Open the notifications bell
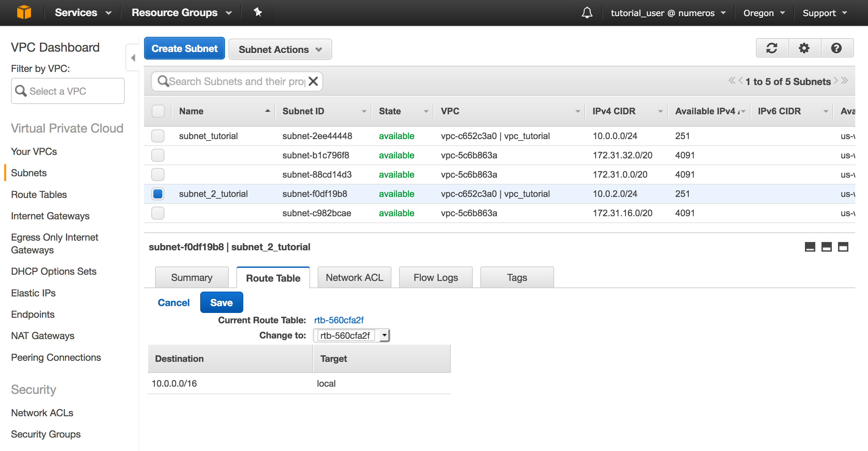The image size is (868, 451). (x=587, y=13)
